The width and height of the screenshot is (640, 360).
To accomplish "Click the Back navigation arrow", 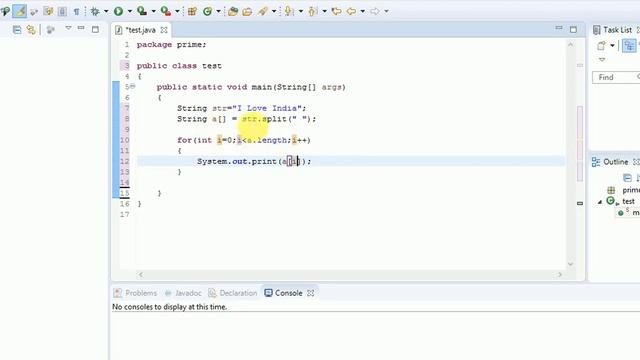I will click(x=351, y=11).
